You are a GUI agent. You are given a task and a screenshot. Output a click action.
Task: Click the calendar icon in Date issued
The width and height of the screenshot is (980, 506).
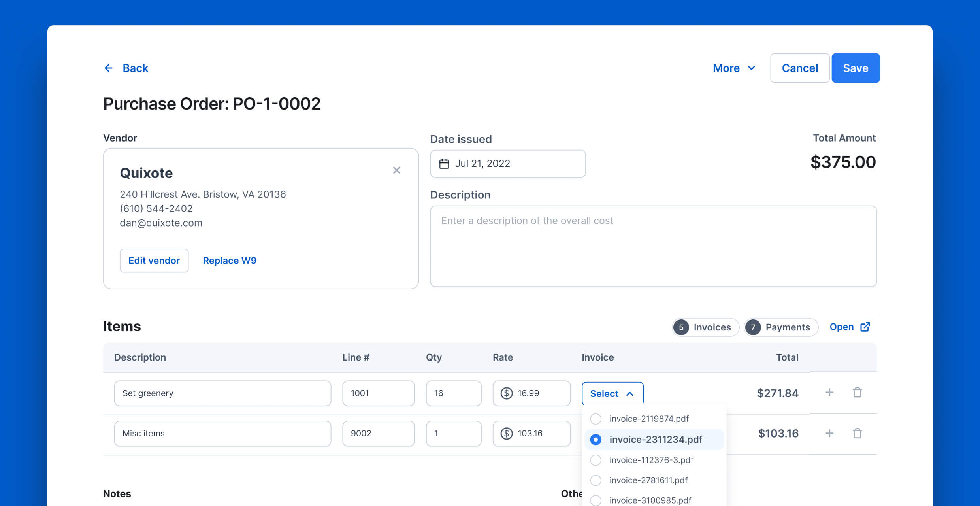tap(444, 164)
